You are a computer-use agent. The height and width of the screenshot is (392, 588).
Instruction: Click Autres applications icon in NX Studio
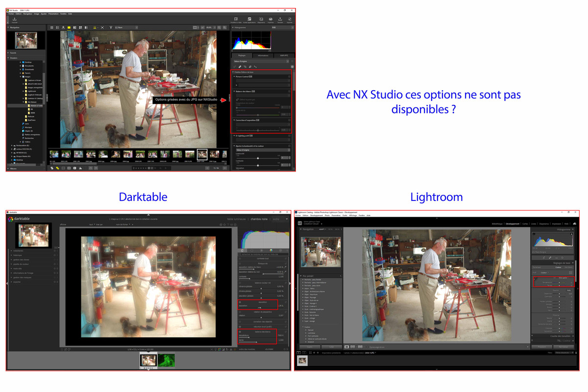(249, 19)
